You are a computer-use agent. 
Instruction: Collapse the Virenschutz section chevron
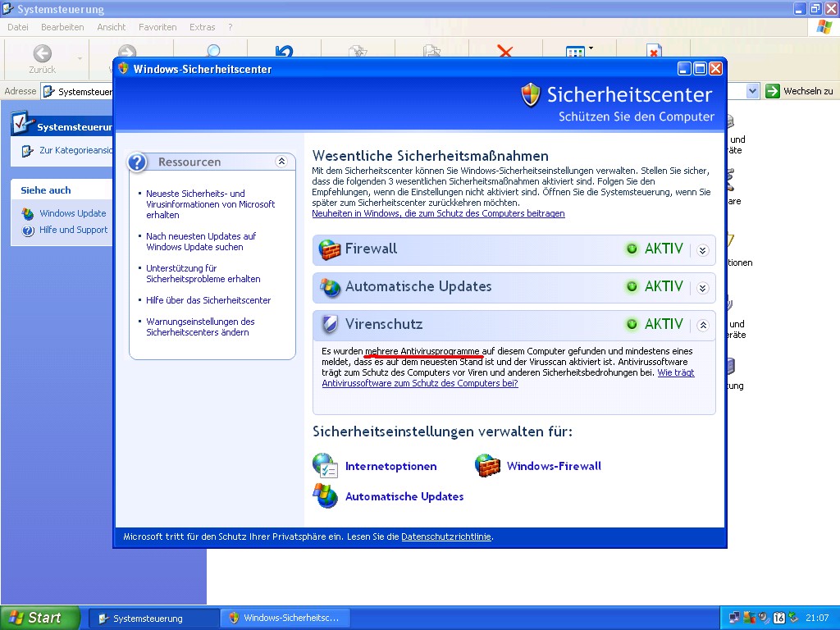pos(703,325)
